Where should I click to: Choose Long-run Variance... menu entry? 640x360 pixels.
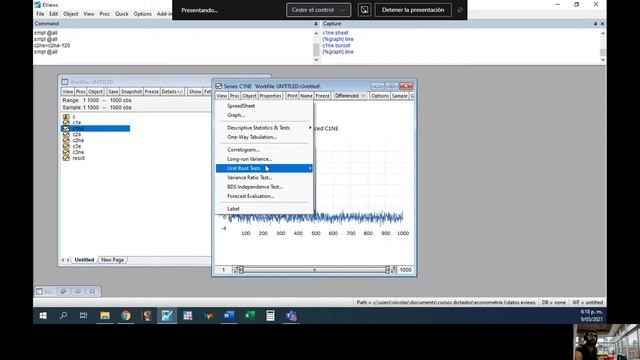[249, 159]
